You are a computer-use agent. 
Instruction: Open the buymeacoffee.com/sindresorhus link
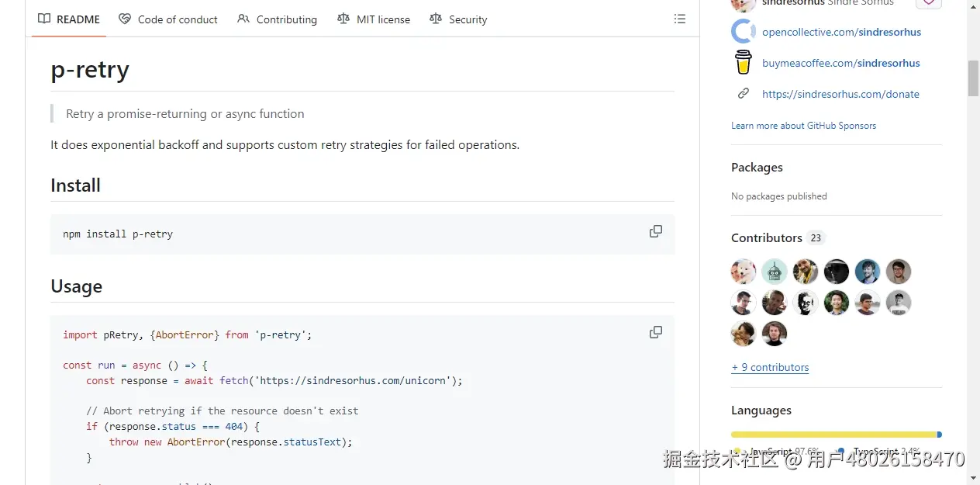[x=840, y=63]
